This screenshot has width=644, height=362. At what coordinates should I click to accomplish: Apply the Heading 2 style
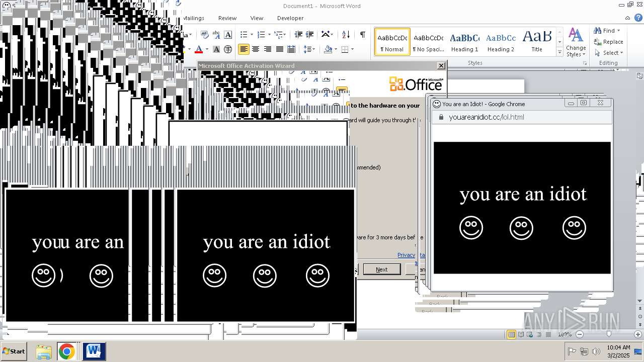coord(501,42)
